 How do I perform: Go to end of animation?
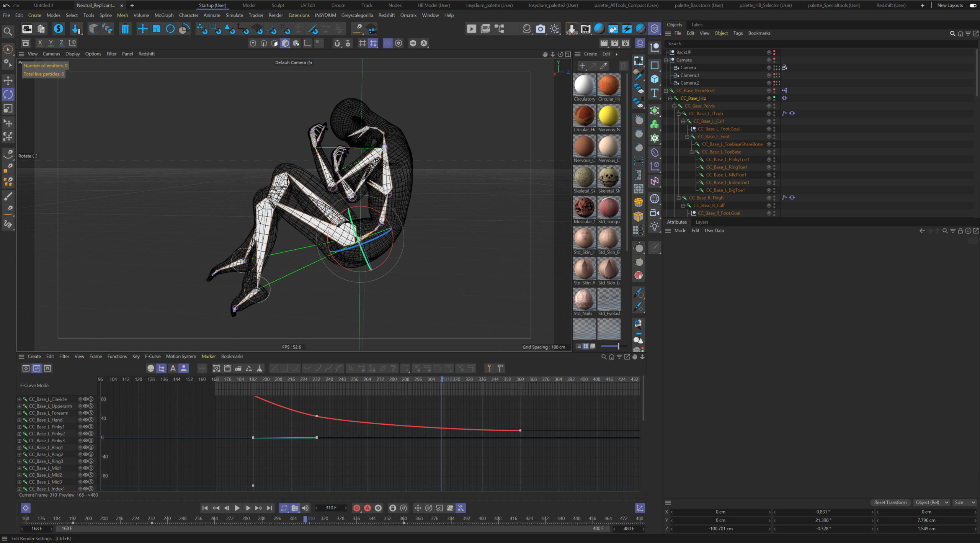pos(269,508)
